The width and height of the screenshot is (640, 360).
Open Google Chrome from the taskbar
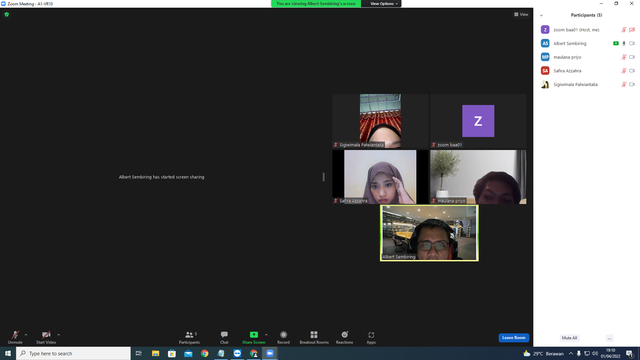pyautogui.click(x=204, y=353)
